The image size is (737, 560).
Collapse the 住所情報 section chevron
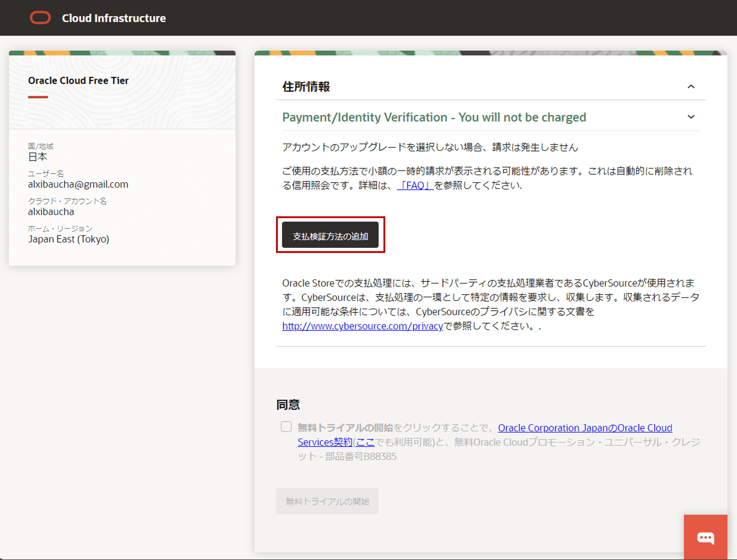691,87
